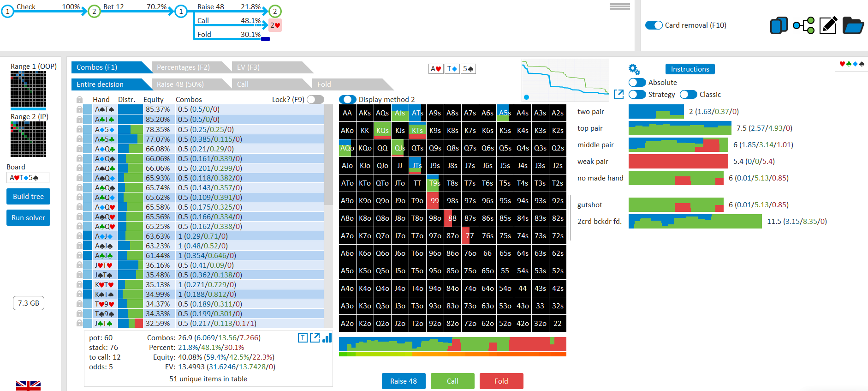Enable the Absolute toggle
Viewport: 868px width, 391px height.
[637, 82]
